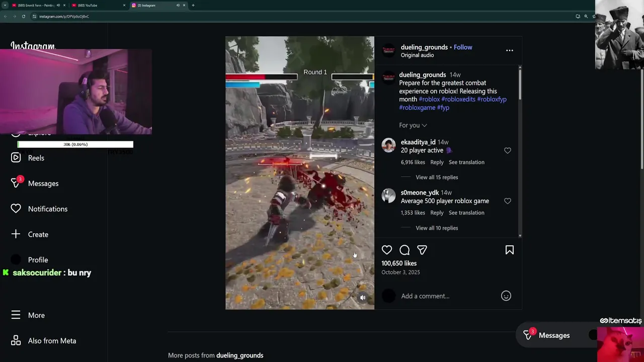Open post author avatar beside caption
The height and width of the screenshot is (362, 644).
388,77
